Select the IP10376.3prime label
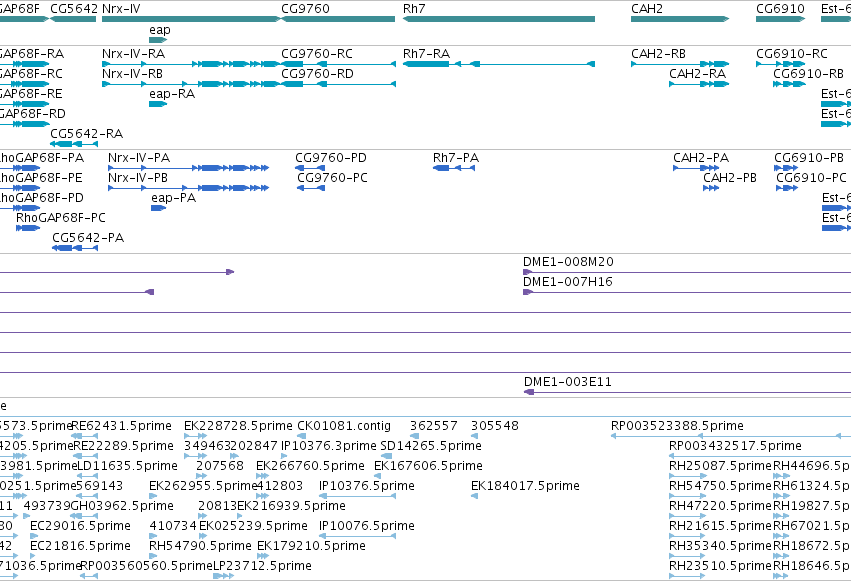851x581 pixels. click(329, 446)
